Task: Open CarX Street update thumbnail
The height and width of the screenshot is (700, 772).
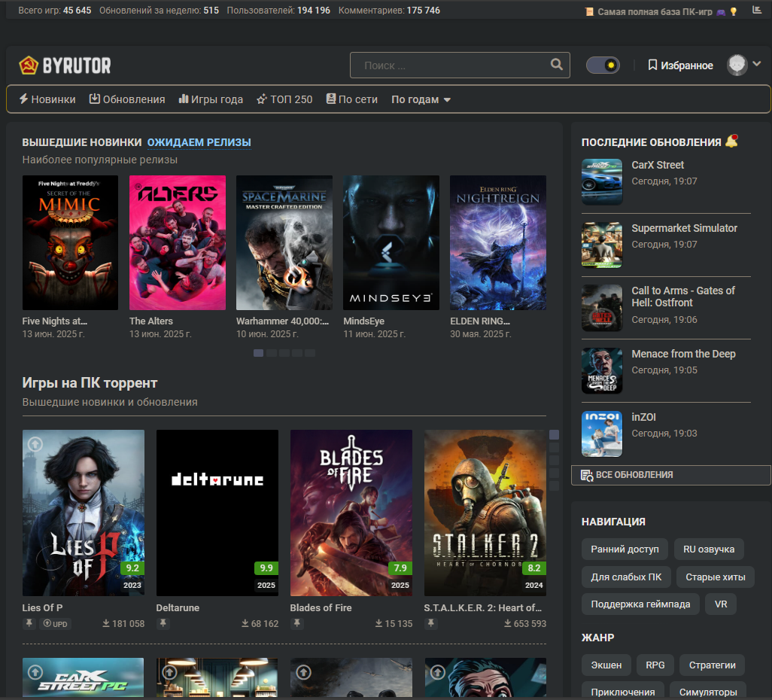Action: [x=602, y=181]
